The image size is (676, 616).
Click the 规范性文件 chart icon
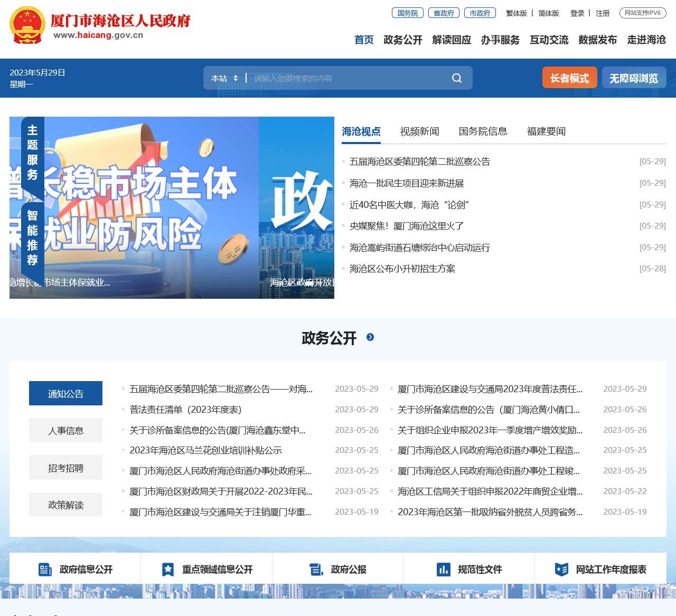443,569
